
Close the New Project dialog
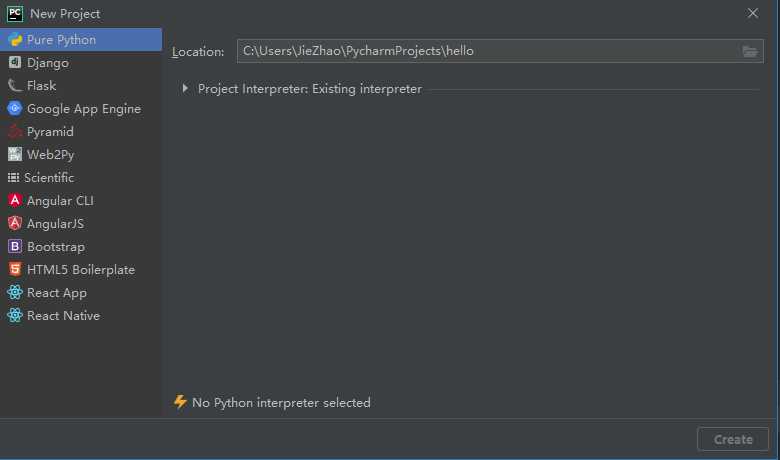[753, 13]
